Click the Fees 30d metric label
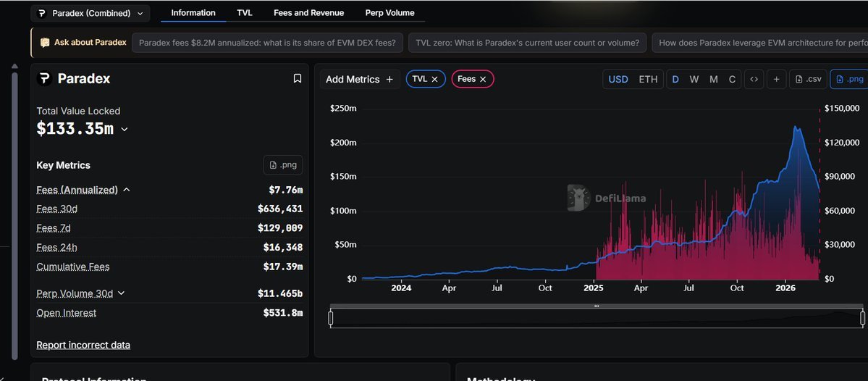 tap(57, 209)
